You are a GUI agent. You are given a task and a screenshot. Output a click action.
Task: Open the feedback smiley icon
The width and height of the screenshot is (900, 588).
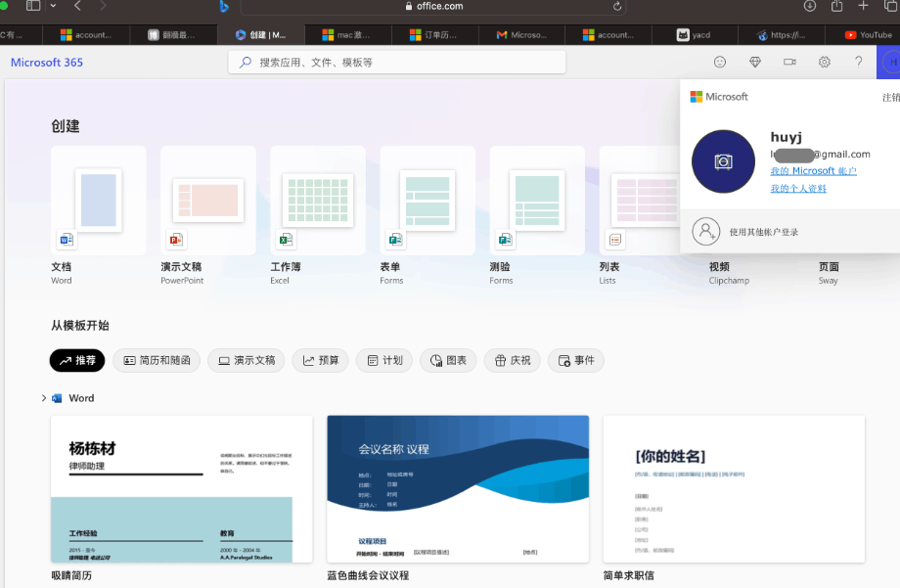click(x=720, y=62)
